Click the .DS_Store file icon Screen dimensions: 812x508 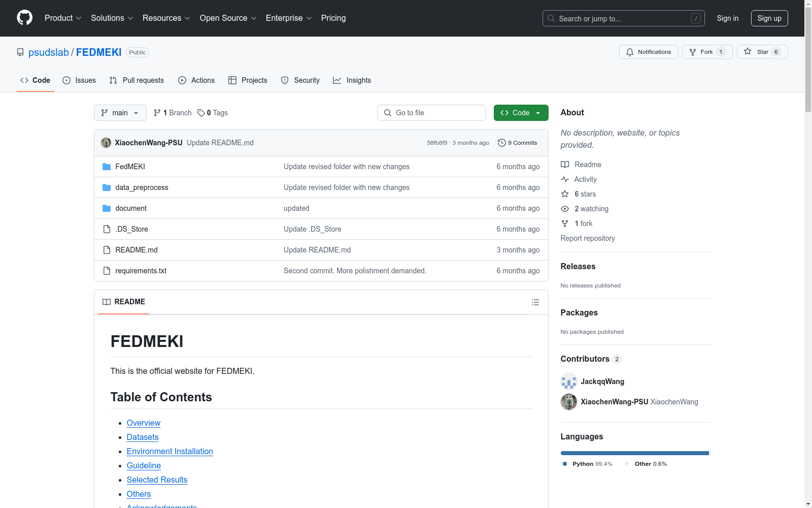coord(107,229)
